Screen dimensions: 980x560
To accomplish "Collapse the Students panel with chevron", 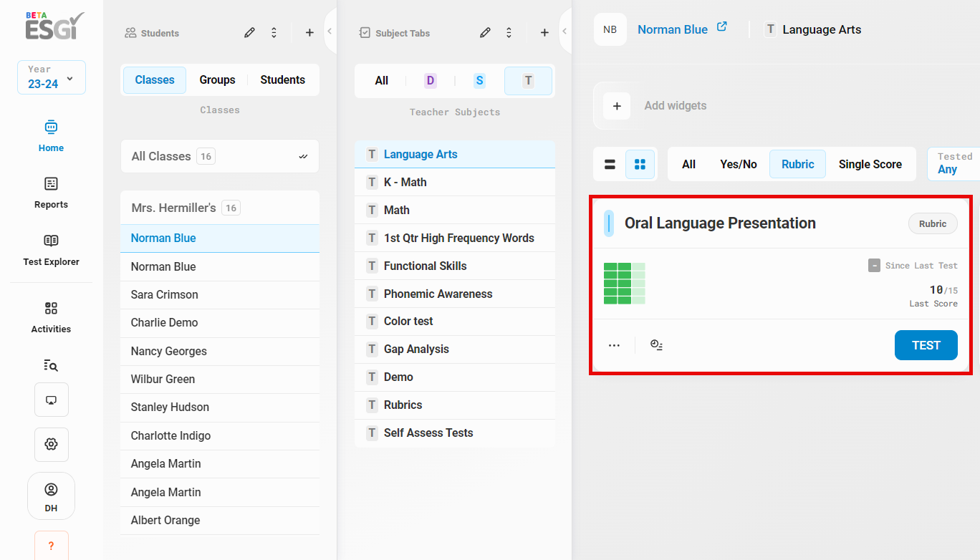I will pos(330,32).
